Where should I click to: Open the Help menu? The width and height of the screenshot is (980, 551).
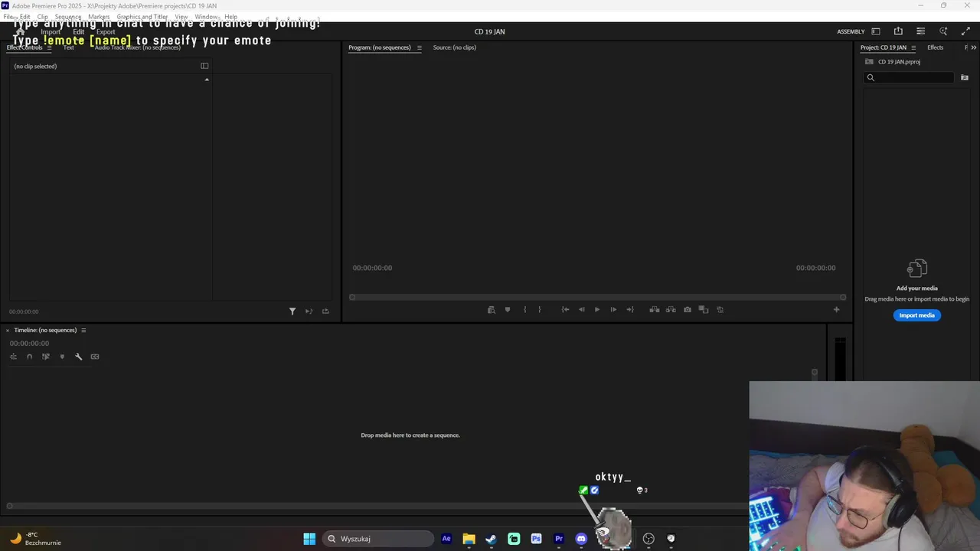click(x=230, y=17)
